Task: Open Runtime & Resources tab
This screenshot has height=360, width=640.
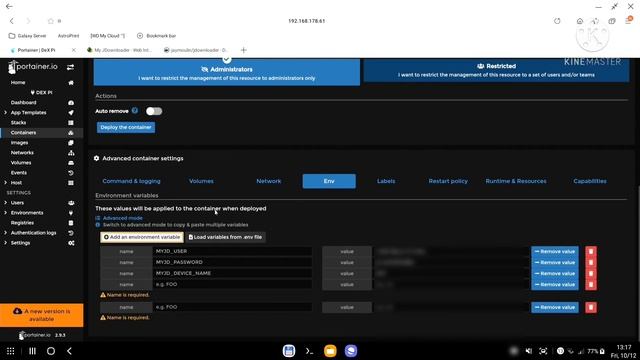Action: point(516,181)
